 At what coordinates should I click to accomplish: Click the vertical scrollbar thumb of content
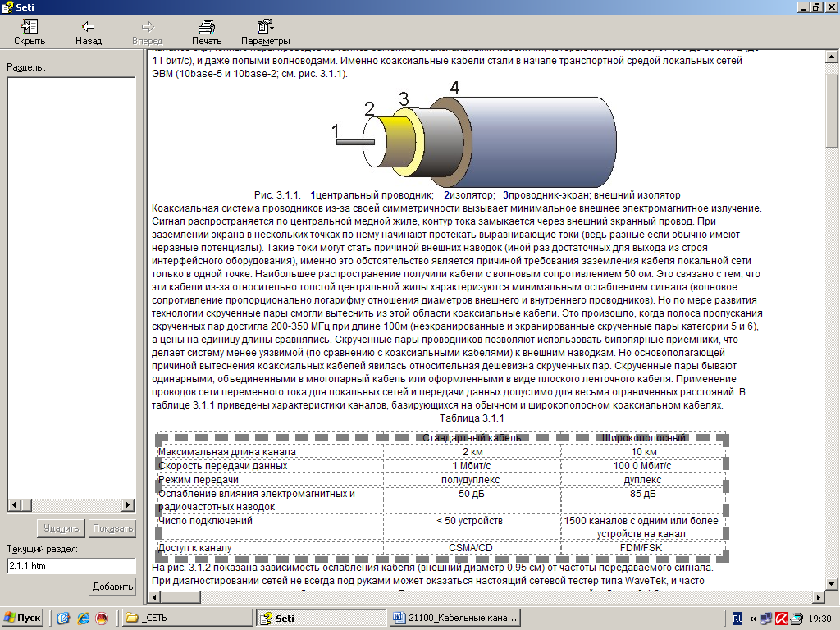(832, 112)
